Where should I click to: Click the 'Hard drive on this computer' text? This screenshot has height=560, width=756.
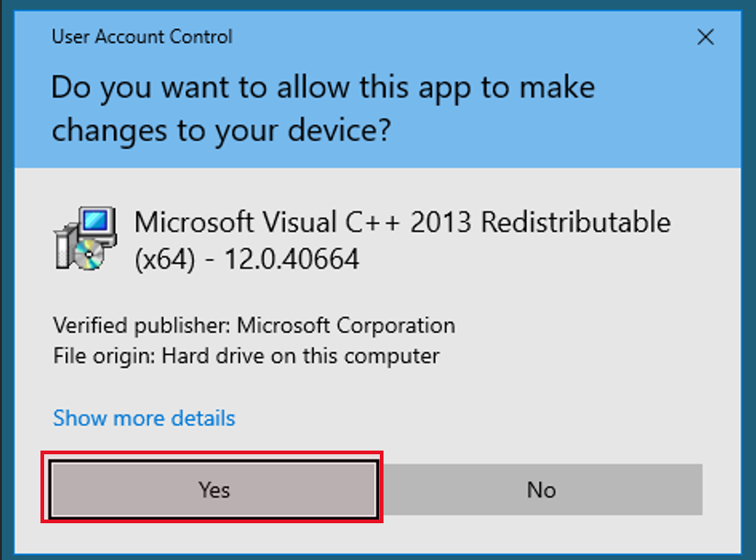coord(301,356)
